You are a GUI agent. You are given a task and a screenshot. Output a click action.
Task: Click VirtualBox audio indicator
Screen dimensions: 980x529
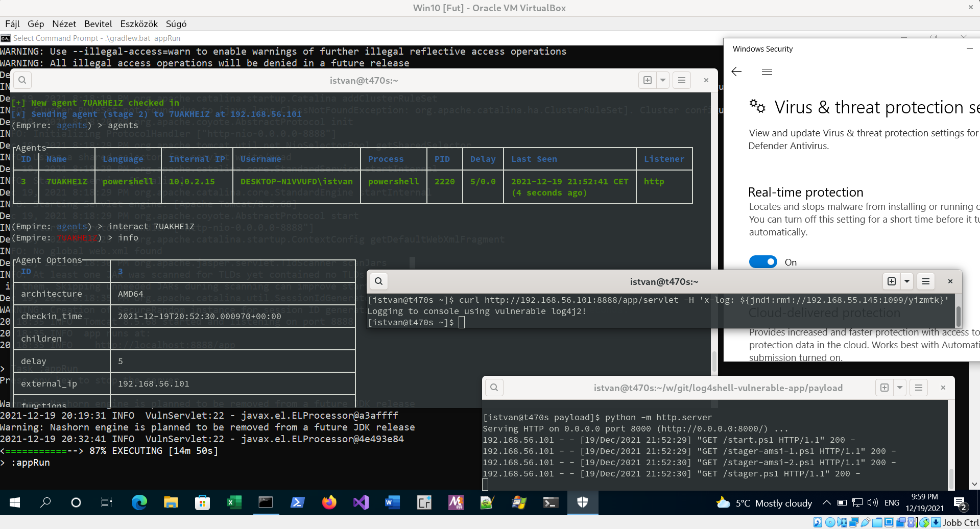[x=842, y=522]
